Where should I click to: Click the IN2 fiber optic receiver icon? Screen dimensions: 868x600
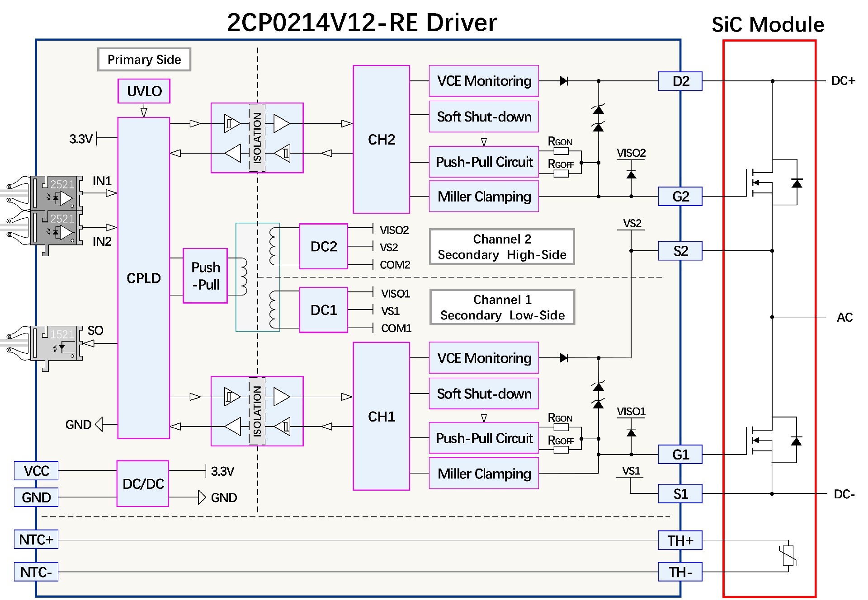(56, 228)
